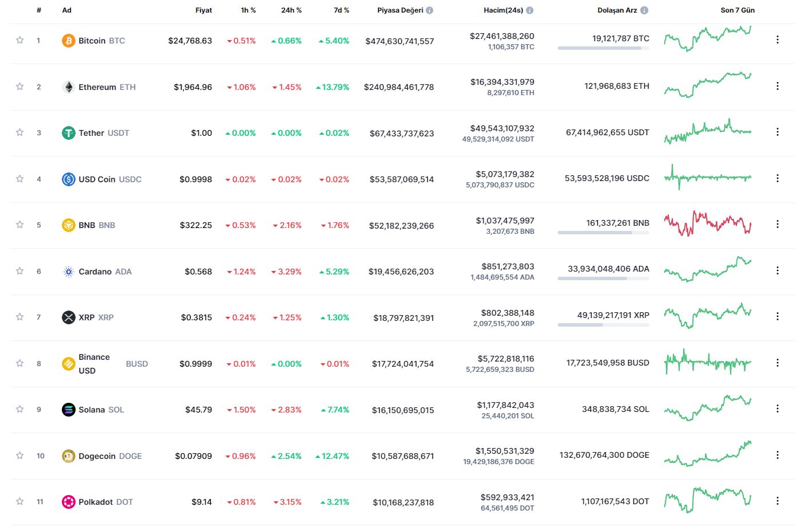The width and height of the screenshot is (812, 530).
Task: Sort the table by Fiyat column
Action: click(x=203, y=10)
